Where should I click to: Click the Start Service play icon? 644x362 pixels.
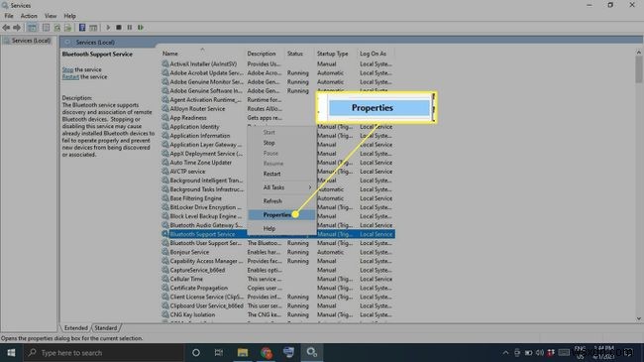click(108, 28)
